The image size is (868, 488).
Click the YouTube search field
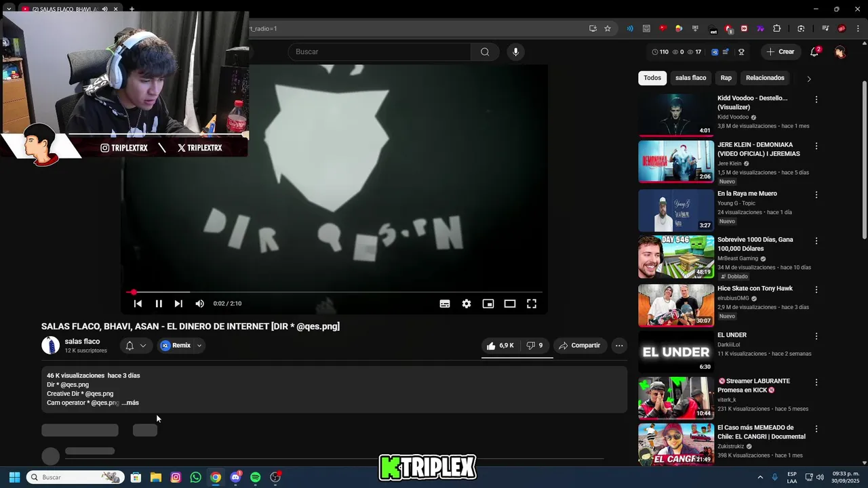click(380, 52)
